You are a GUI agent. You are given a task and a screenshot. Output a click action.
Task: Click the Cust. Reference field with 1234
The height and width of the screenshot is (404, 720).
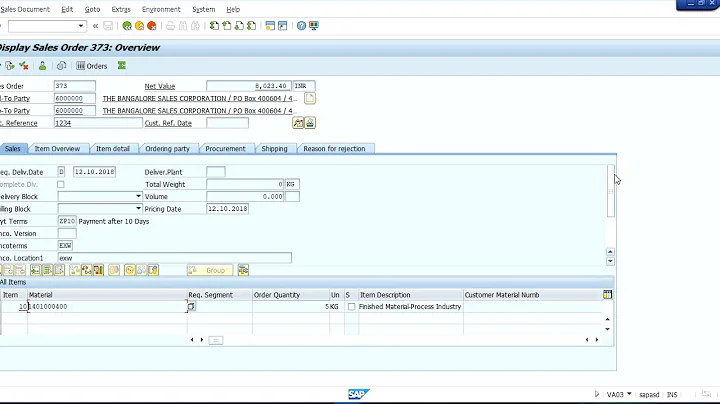click(98, 123)
